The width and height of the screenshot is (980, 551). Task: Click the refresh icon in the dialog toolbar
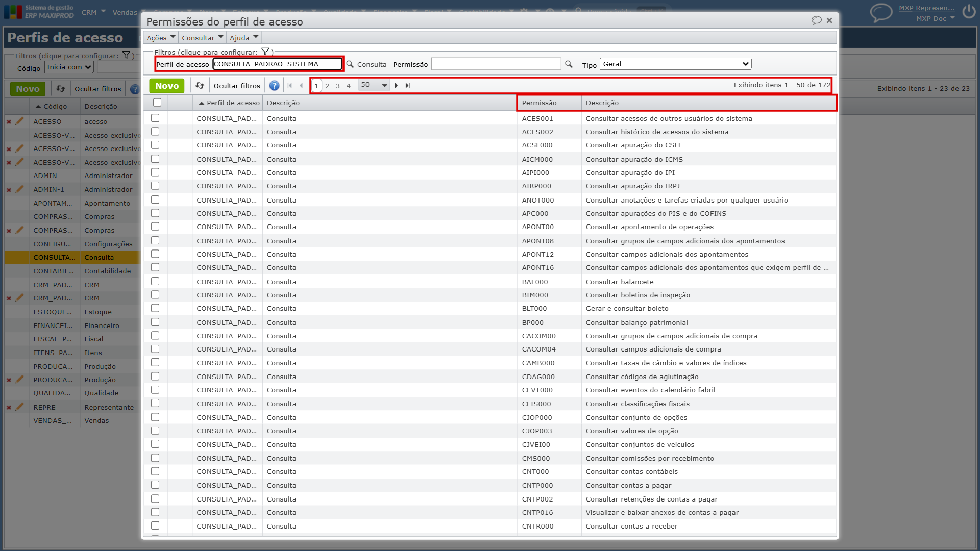tap(200, 86)
